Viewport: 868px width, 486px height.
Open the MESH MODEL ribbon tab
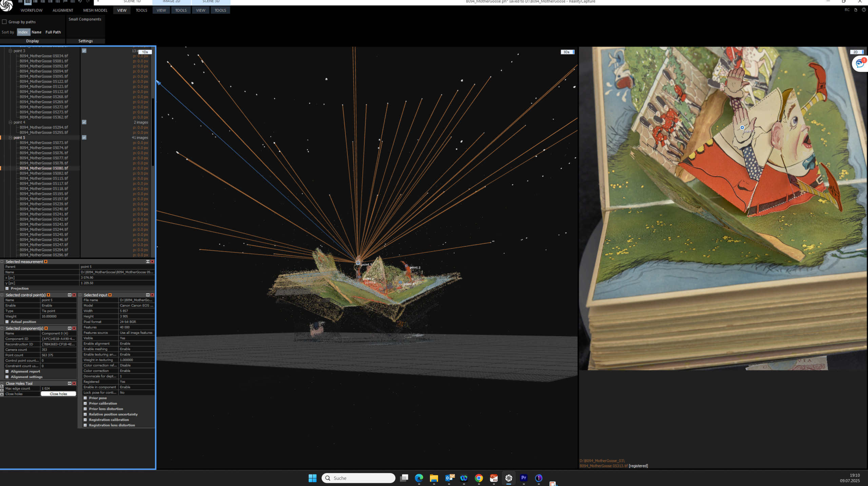tap(95, 10)
